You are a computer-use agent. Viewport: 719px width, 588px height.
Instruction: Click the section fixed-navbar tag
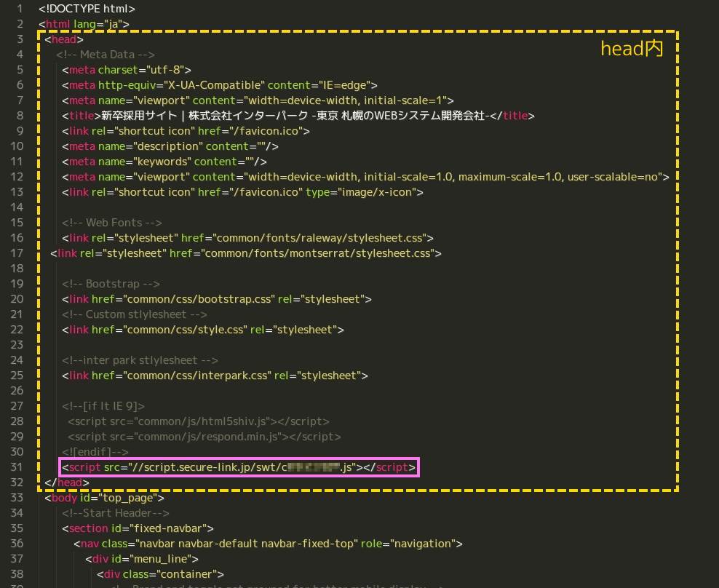click(x=138, y=528)
